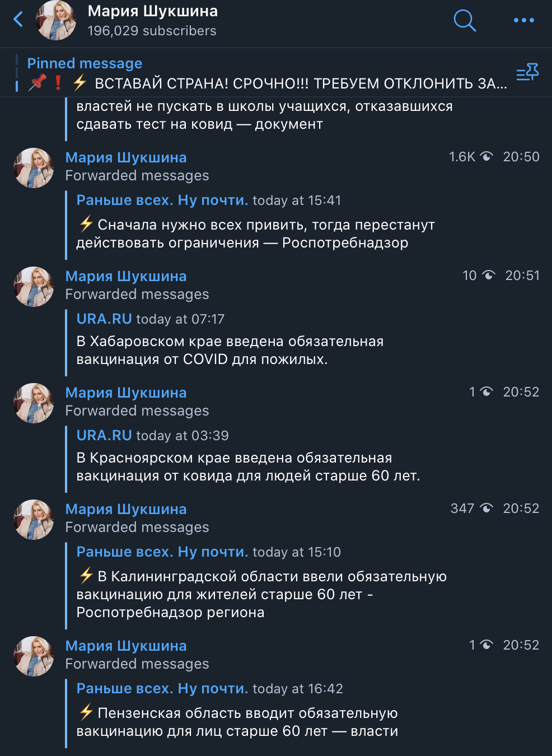
Task: Tap avatar beside the 20:50 message
Action: [x=34, y=167]
